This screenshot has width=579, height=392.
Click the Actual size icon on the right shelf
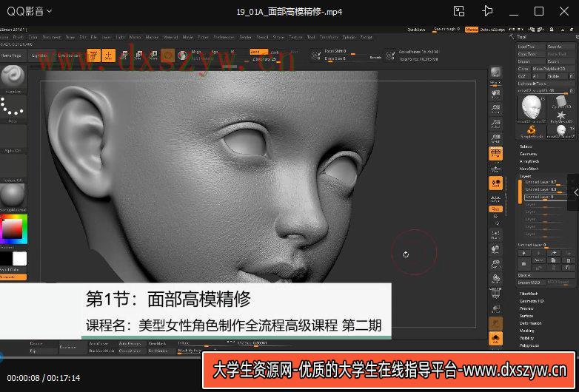point(495,124)
